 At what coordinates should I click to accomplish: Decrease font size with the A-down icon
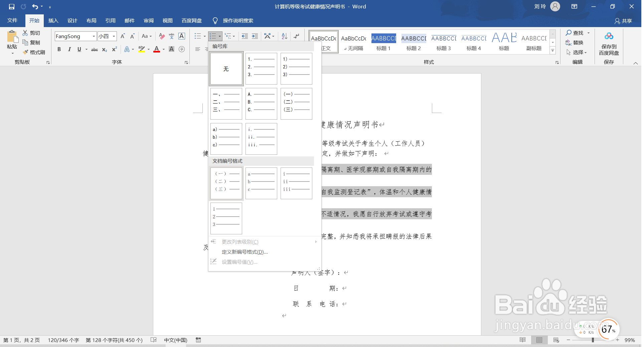(132, 36)
